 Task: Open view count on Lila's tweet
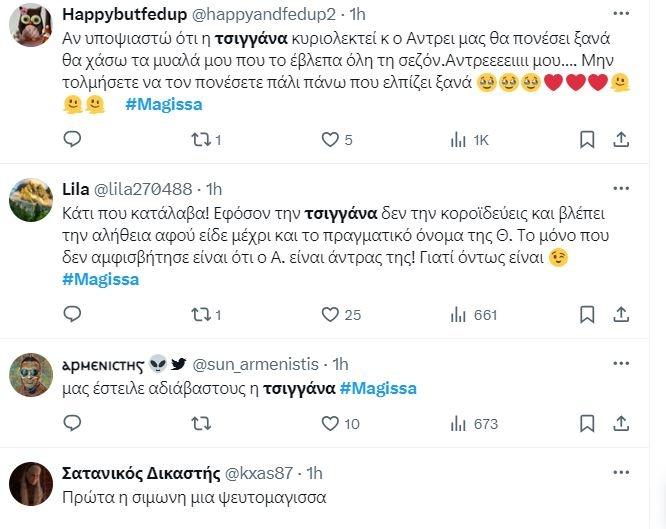(458, 314)
